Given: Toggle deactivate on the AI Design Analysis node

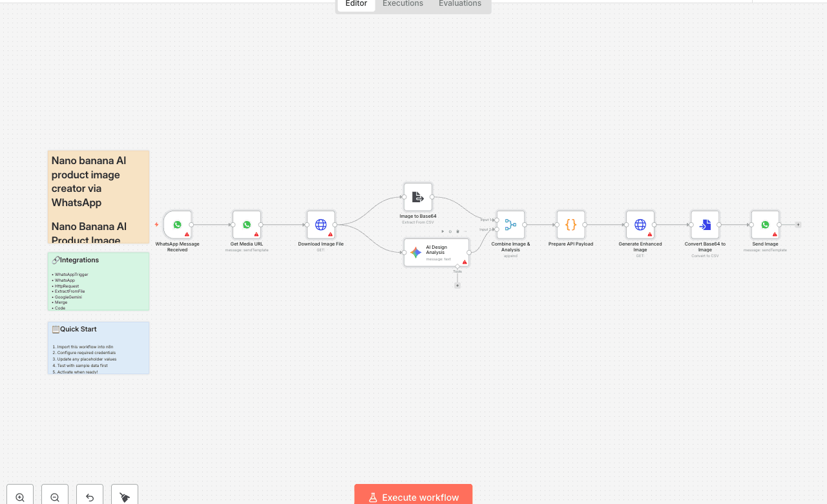Looking at the screenshot, I should coord(450,231).
